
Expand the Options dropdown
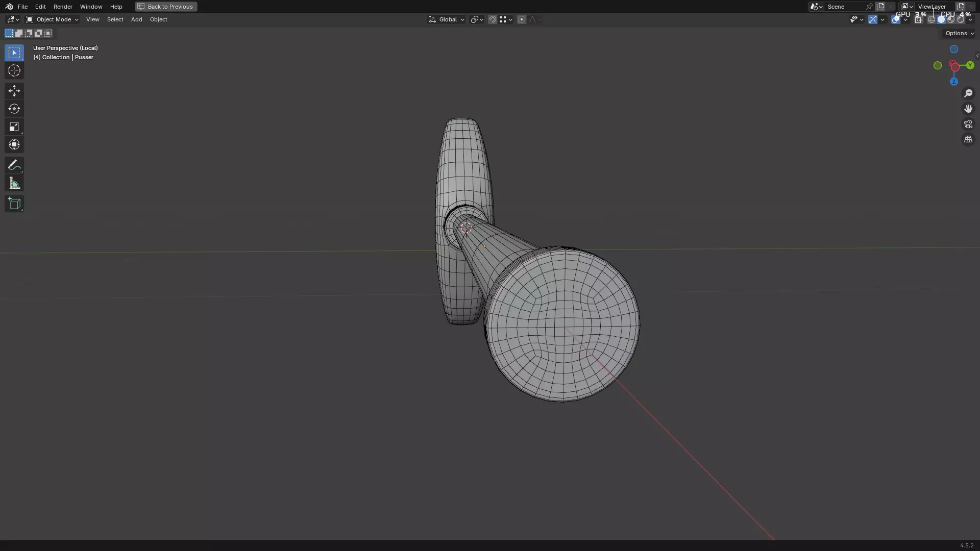coord(959,33)
